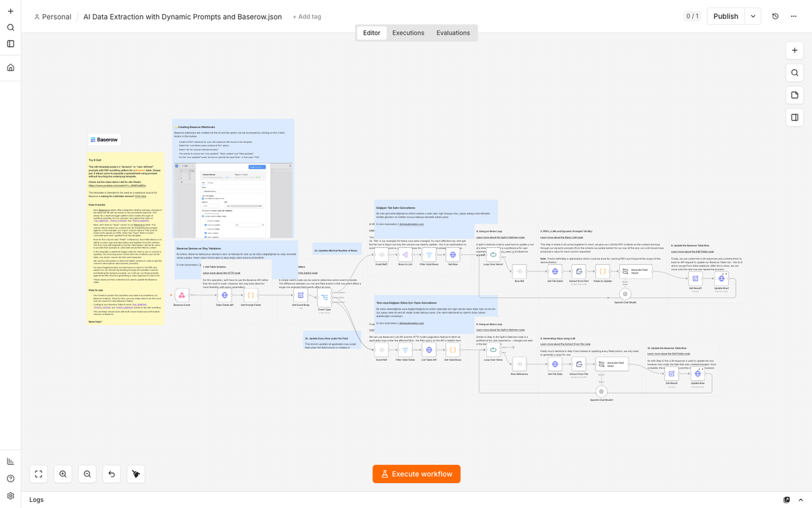
Task: Pop out the logs panel icon
Action: (x=786, y=500)
